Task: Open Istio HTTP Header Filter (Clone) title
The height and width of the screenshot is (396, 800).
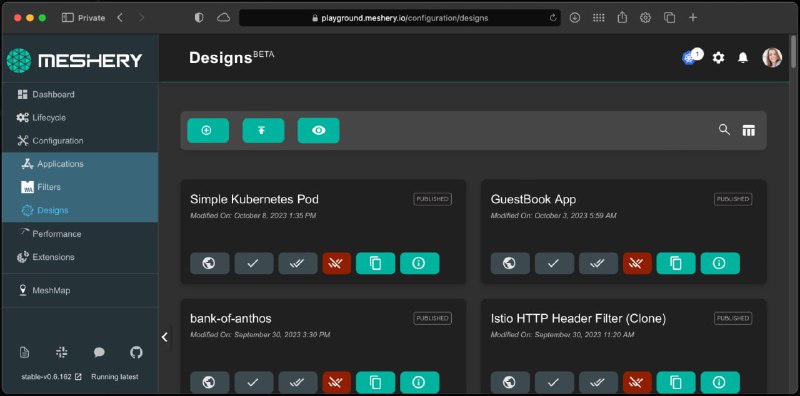Action: point(578,318)
